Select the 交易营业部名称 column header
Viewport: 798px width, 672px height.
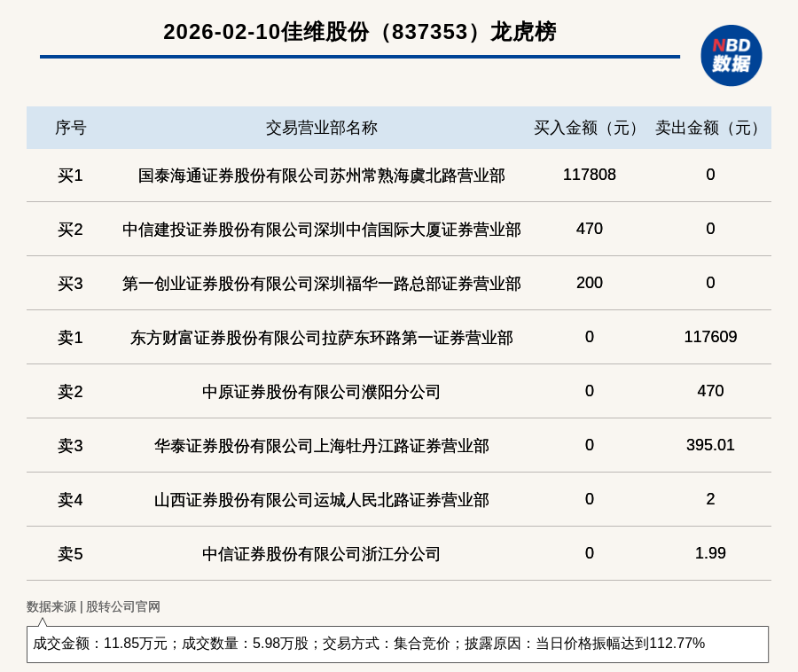(x=321, y=128)
